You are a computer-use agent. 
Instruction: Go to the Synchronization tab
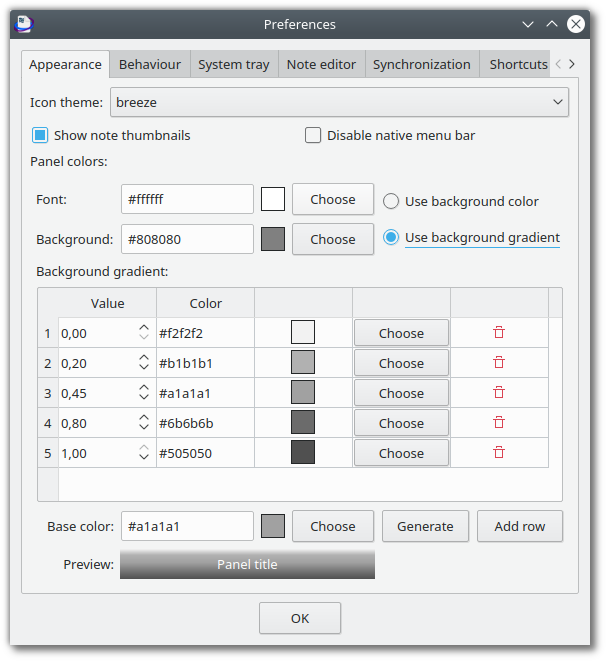(x=422, y=64)
